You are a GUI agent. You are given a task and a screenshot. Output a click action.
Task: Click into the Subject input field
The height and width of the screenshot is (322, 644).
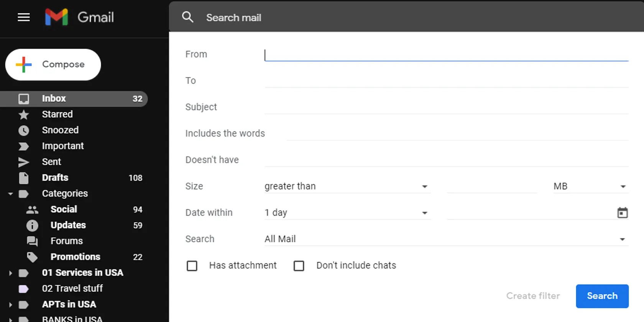pos(446,107)
